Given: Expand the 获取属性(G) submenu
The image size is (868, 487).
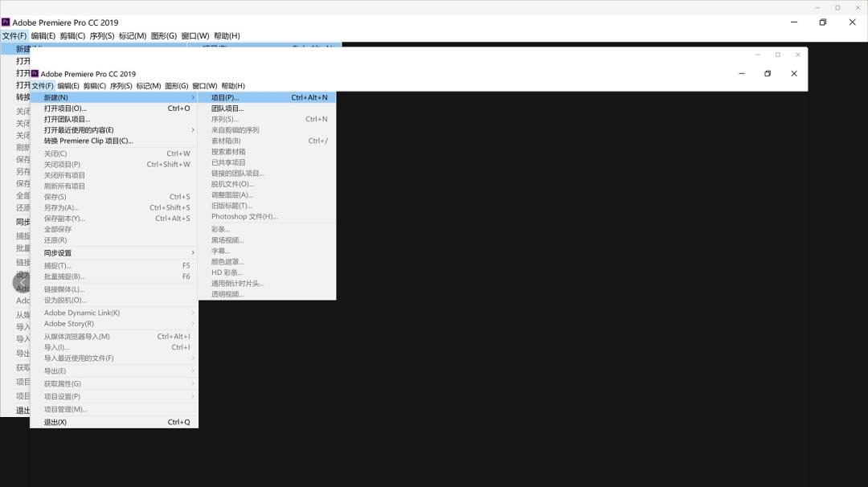Looking at the screenshot, I should tap(114, 383).
